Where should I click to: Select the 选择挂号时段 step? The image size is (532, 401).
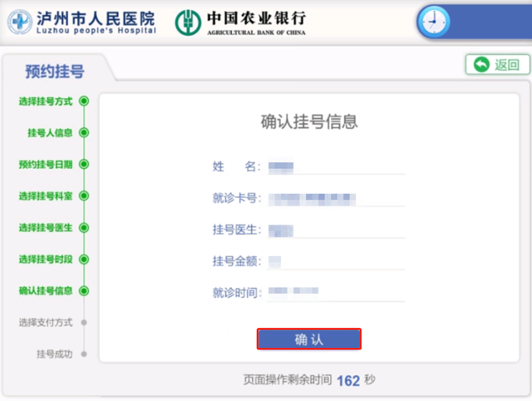[x=47, y=259]
